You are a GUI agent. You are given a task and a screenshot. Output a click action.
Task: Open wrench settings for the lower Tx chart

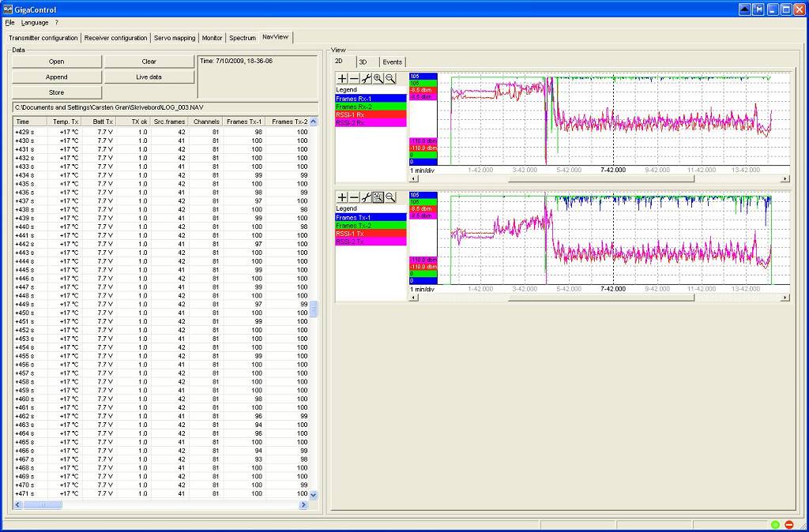(x=366, y=197)
